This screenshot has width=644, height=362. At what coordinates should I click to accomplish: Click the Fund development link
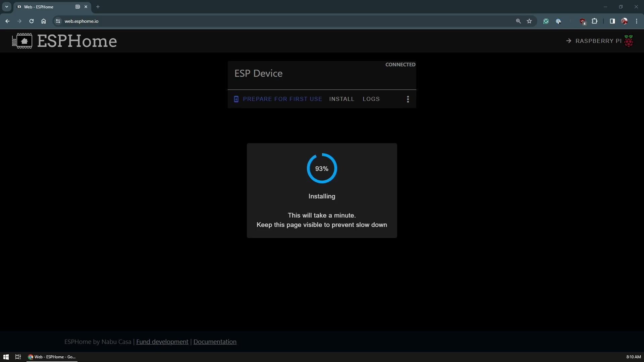pyautogui.click(x=162, y=341)
